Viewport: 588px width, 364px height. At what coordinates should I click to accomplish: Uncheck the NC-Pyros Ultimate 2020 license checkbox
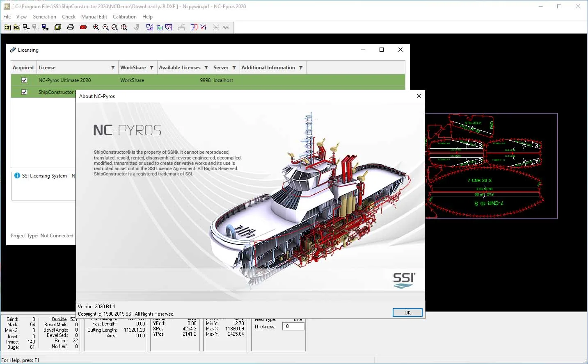click(x=24, y=80)
